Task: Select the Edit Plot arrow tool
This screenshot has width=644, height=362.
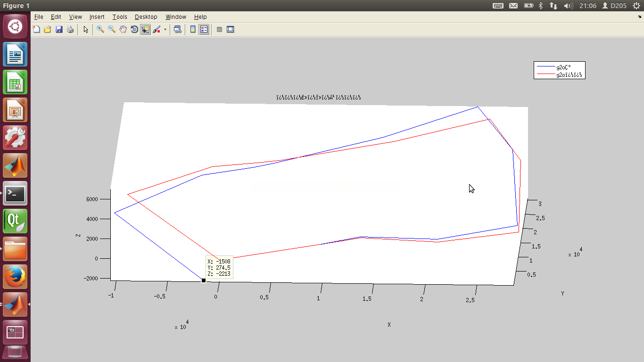Action: (86, 29)
